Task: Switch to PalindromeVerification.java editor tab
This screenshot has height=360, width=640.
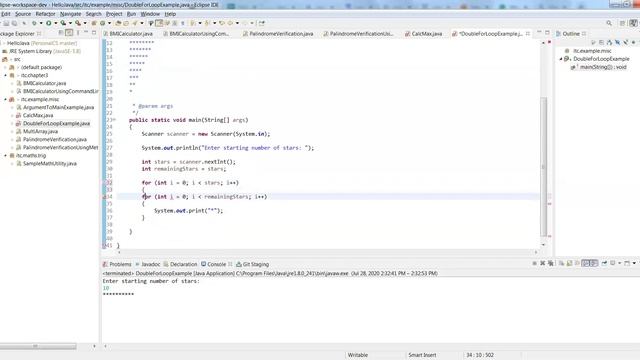Action: [x=278, y=34]
